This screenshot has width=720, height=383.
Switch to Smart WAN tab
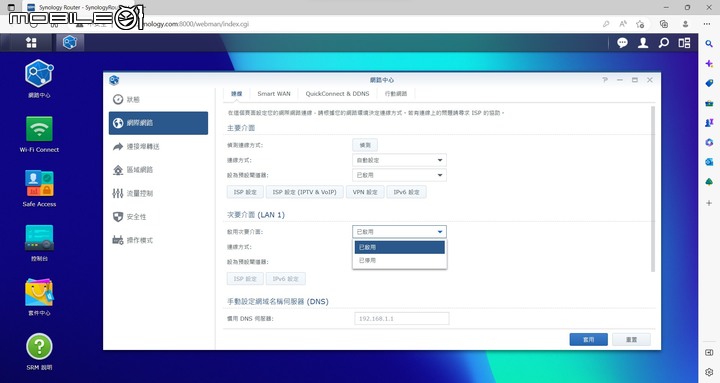click(274, 94)
